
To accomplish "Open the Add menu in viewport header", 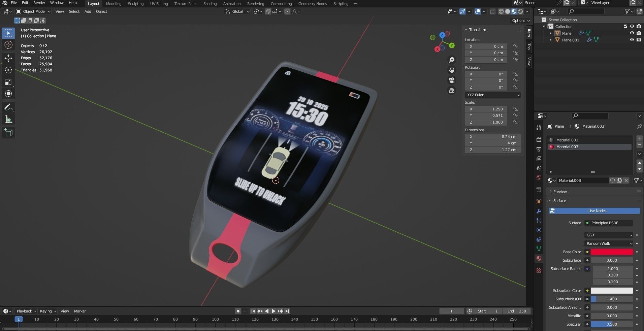I will 88,11.
